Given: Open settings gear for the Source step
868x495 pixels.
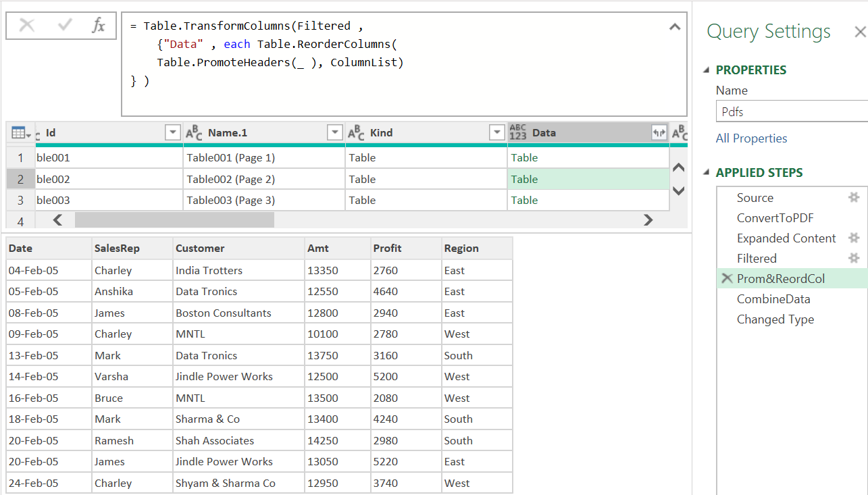Looking at the screenshot, I should pyautogui.click(x=854, y=198).
